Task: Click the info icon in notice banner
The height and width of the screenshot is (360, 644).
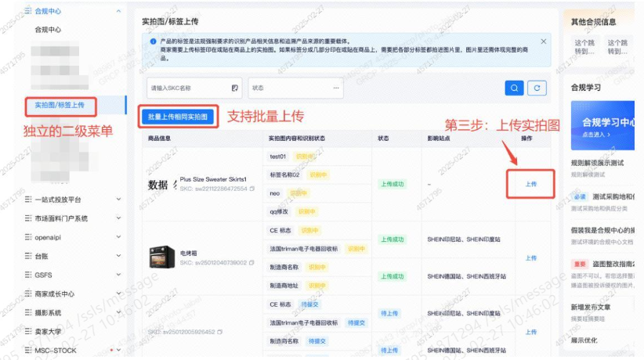Action: 152,41
